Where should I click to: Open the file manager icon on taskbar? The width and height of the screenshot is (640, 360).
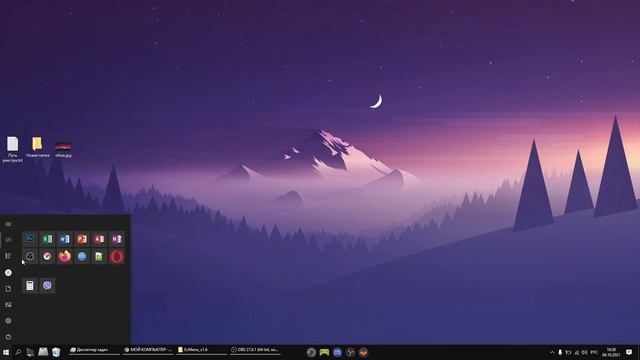(x=43, y=352)
